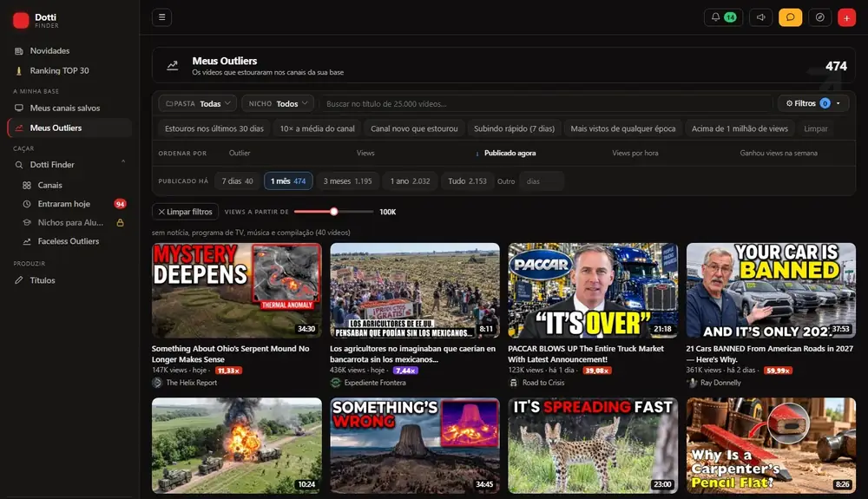Click the Títulos pencil icon
The image size is (868, 499).
coord(19,280)
